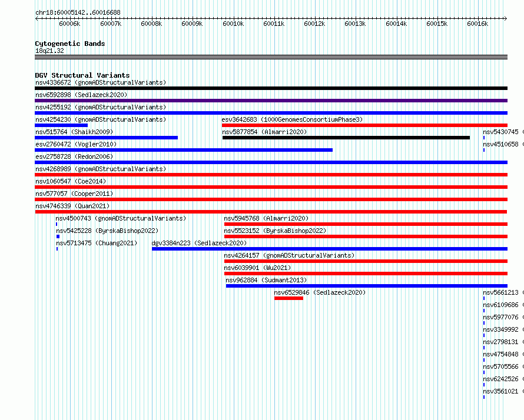Screen dimensions: 524x420
Task: Click the red nsv4264157 variant bar
Action: point(366,261)
